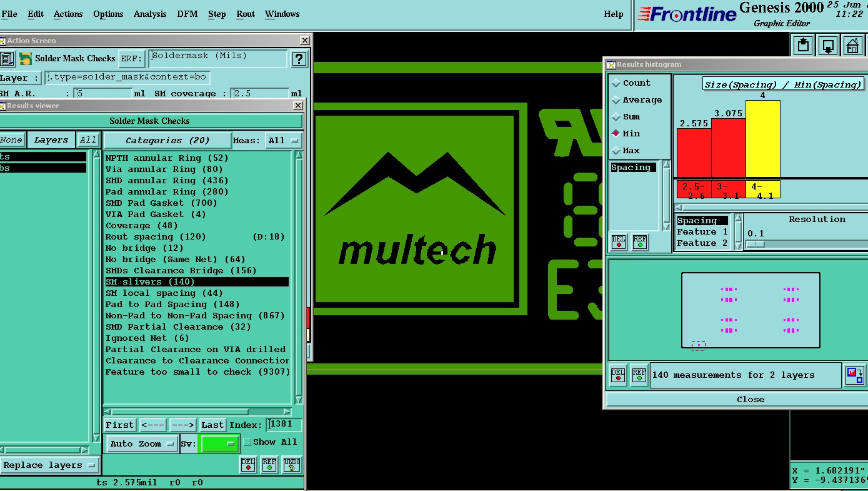Select the Count radio option
Viewport: 868px width, 491px height.
click(x=631, y=83)
